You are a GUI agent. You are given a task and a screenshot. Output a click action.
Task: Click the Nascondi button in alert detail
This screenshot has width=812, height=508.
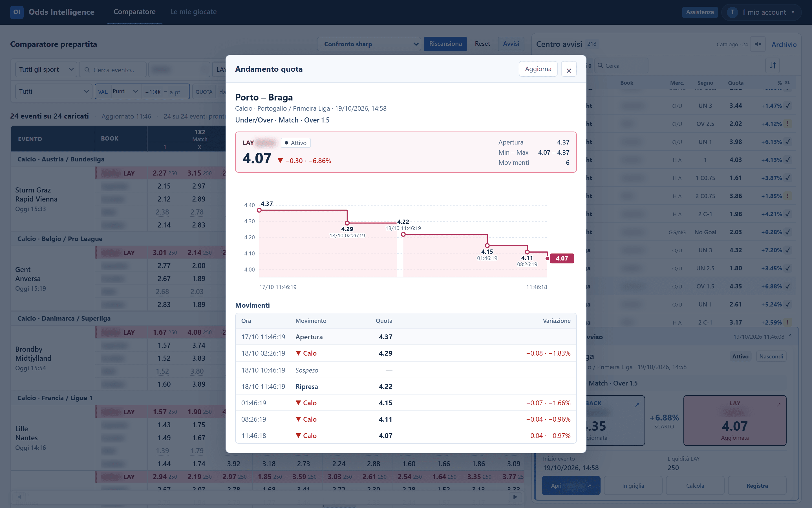coord(771,356)
